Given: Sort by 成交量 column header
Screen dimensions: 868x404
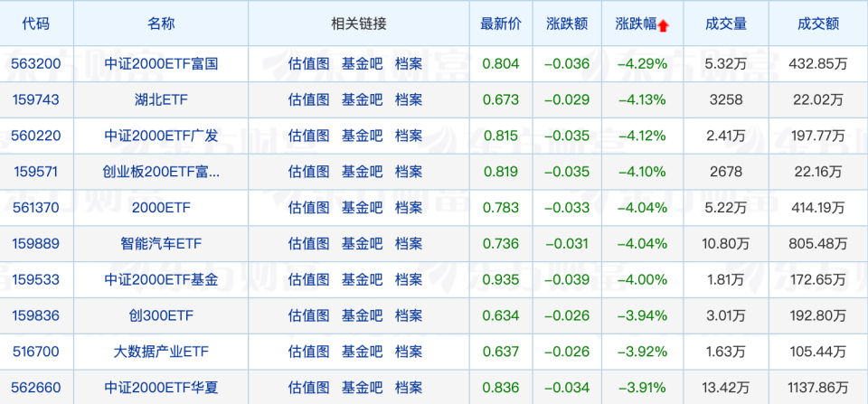Looking at the screenshot, I should pos(726,23).
